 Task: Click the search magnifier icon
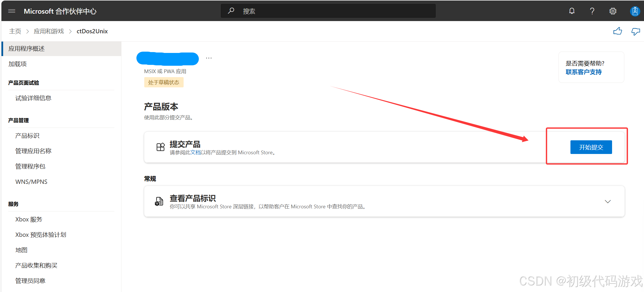[231, 11]
